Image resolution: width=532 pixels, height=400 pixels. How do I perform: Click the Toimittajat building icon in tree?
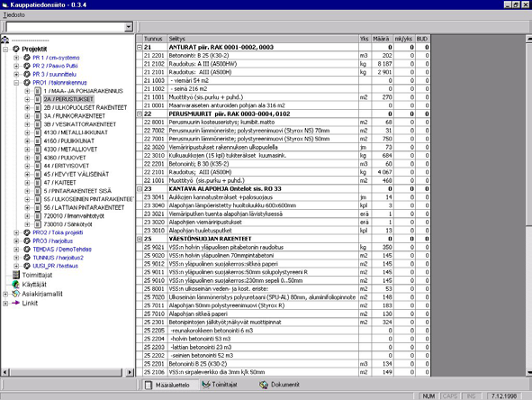pyautogui.click(x=16, y=275)
